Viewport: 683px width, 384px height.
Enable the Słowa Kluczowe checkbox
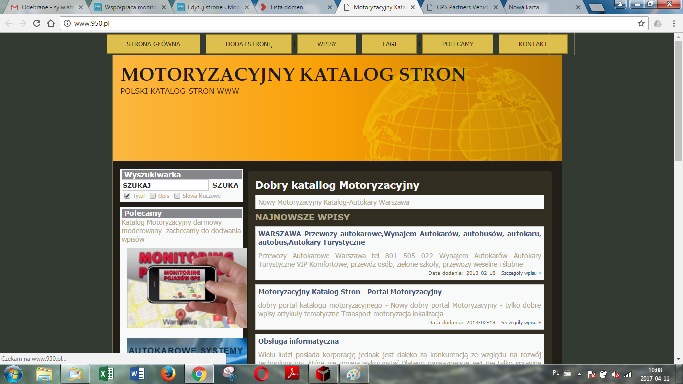(177, 196)
